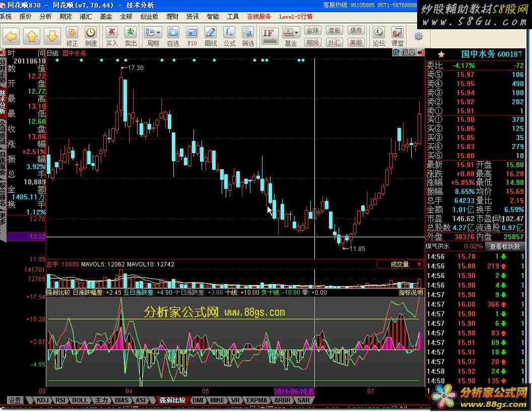Viewport: 532px width, 412px height.
Task: Click the 买入 (buy) icon
Action: point(111,37)
